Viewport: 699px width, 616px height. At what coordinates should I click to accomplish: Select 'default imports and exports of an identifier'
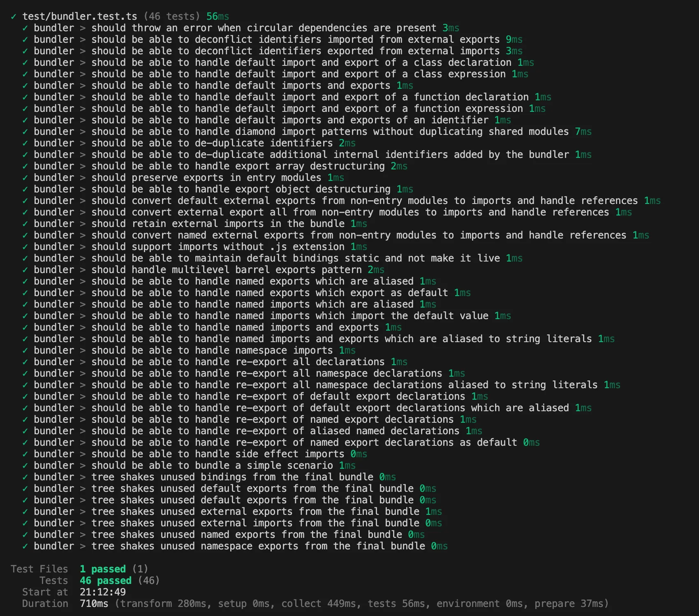tap(266, 120)
